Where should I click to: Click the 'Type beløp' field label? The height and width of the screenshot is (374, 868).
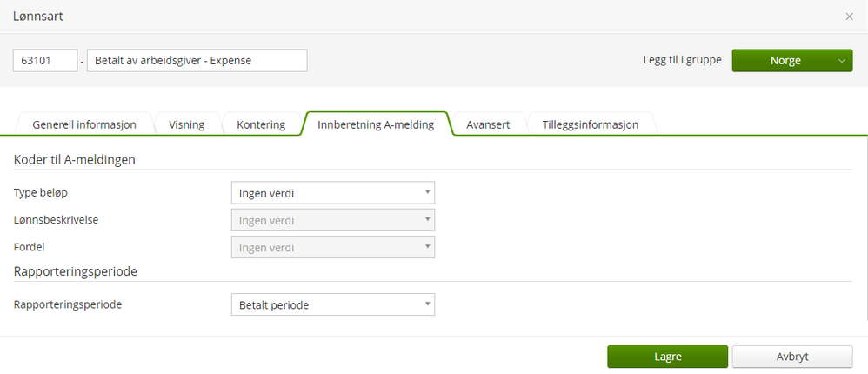(x=41, y=192)
